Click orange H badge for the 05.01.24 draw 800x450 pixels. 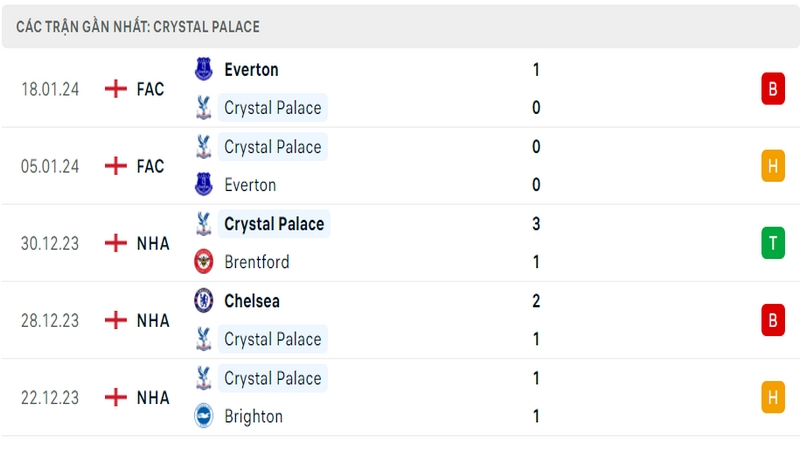[773, 166]
